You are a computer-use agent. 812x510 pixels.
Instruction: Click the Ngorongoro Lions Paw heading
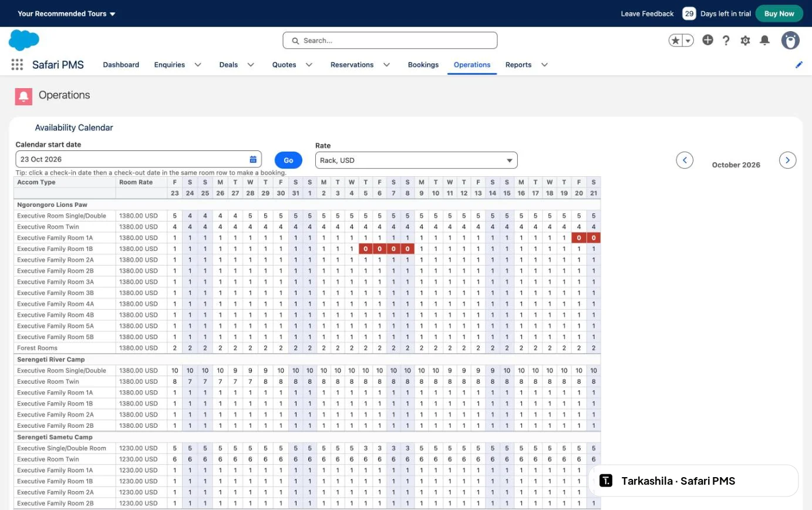tap(52, 204)
